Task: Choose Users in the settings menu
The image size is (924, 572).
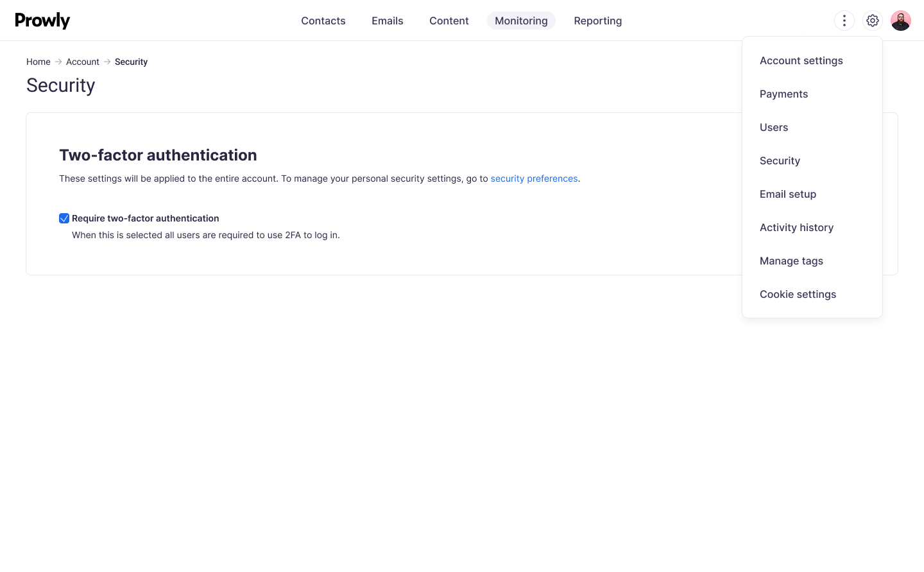Action: 773,127
